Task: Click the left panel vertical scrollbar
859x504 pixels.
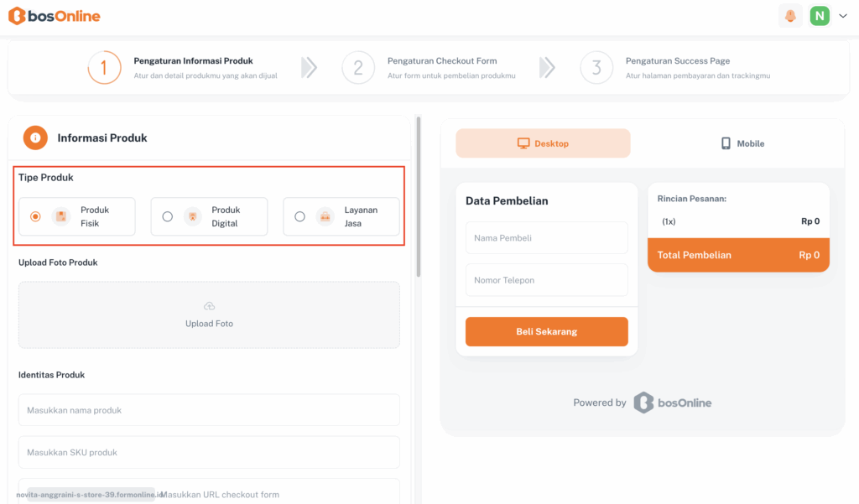Action: click(418, 201)
